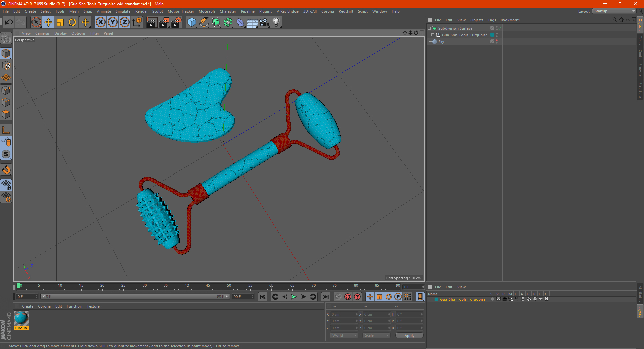Go to start of animation
Image resolution: width=644 pixels, height=349 pixels.
(263, 297)
